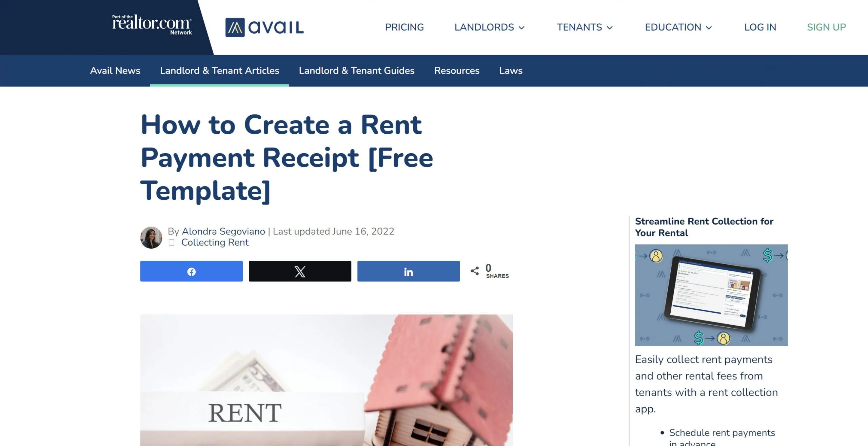Click the LinkedIn share icon
This screenshot has height=446, width=868.
point(409,271)
